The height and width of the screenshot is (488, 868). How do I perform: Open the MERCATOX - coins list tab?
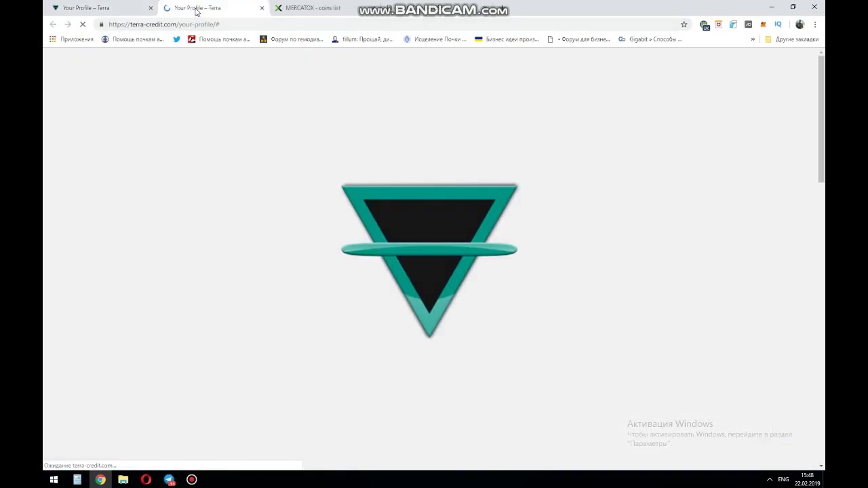tap(312, 8)
